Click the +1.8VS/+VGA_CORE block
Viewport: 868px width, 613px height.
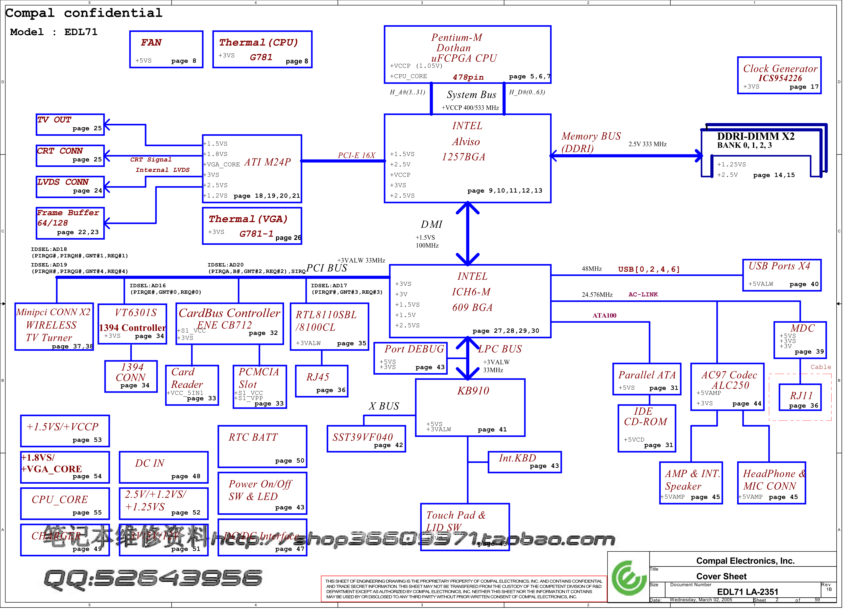(65, 468)
